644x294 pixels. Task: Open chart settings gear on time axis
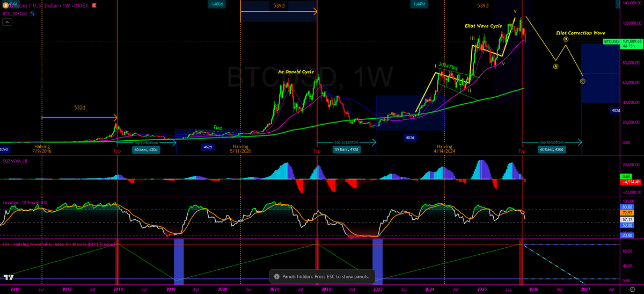pyautogui.click(x=632, y=289)
